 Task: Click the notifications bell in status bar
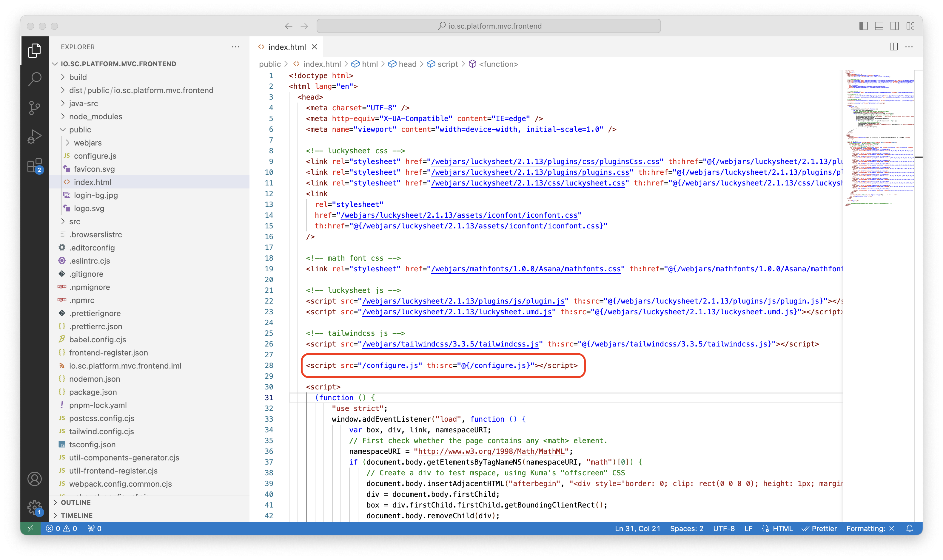(909, 528)
